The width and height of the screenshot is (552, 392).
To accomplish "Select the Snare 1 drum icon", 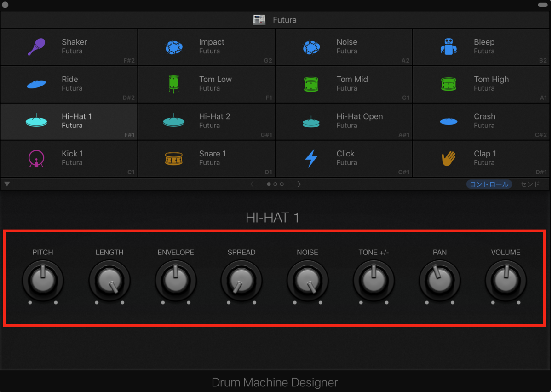I will coord(174,159).
